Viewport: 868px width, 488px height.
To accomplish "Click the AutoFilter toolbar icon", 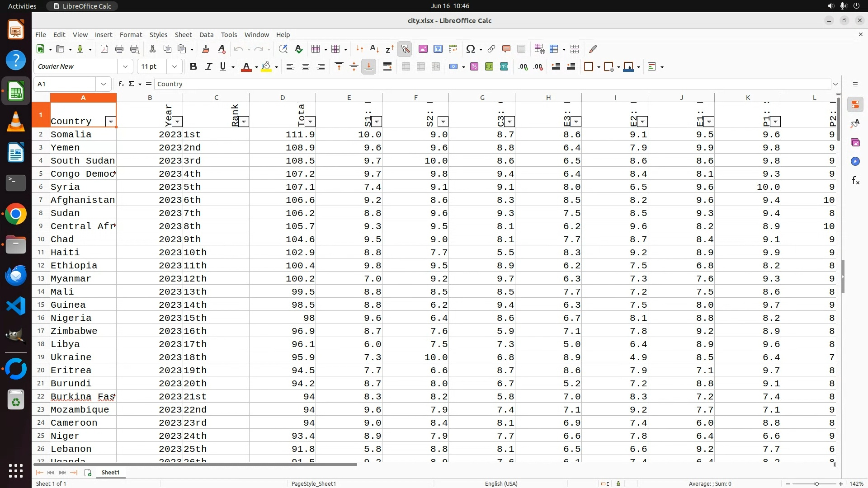I will tap(405, 49).
